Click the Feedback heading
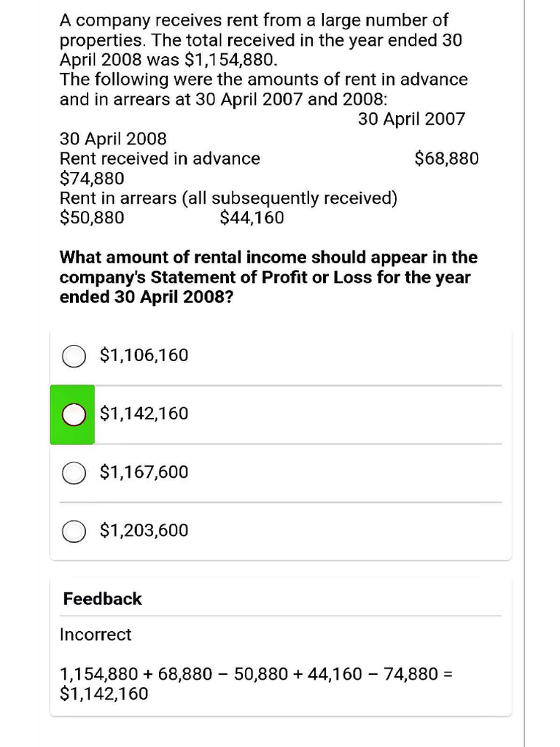Screen dimensions: 560x747 pos(102,599)
